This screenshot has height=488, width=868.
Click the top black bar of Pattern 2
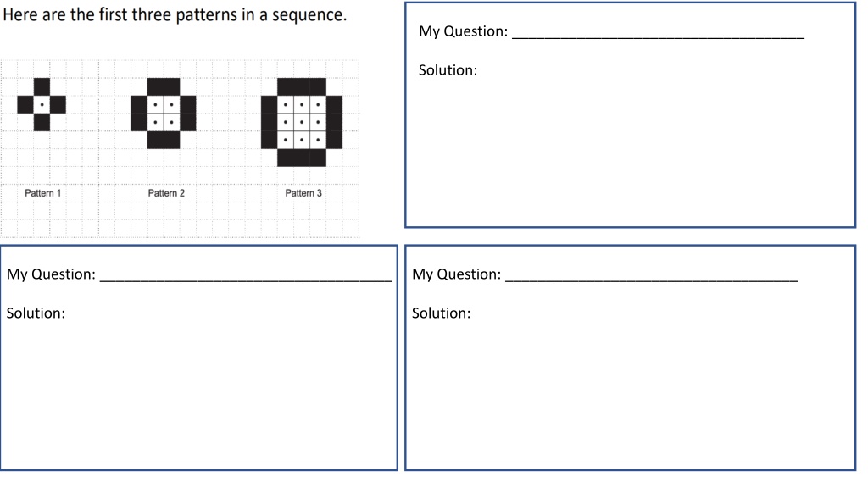(x=164, y=87)
